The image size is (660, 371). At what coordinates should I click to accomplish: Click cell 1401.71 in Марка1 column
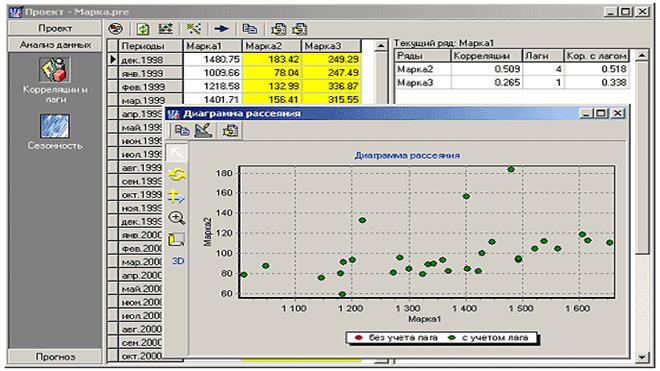pos(213,99)
